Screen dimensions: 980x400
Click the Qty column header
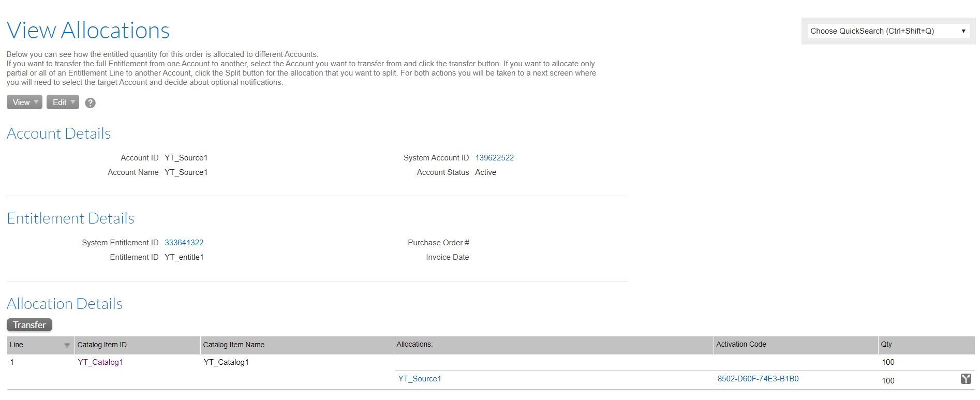pyautogui.click(x=926, y=345)
